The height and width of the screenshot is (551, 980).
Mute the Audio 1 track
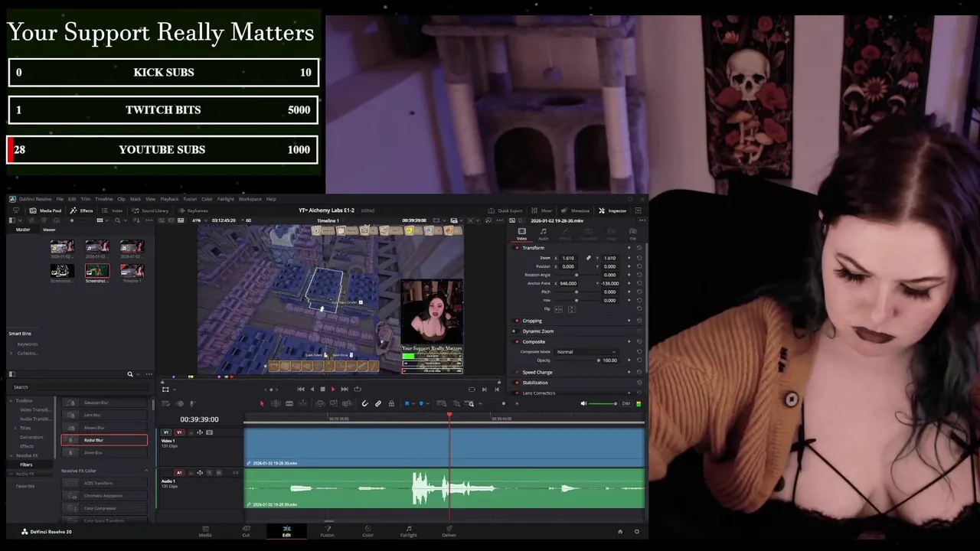point(219,473)
